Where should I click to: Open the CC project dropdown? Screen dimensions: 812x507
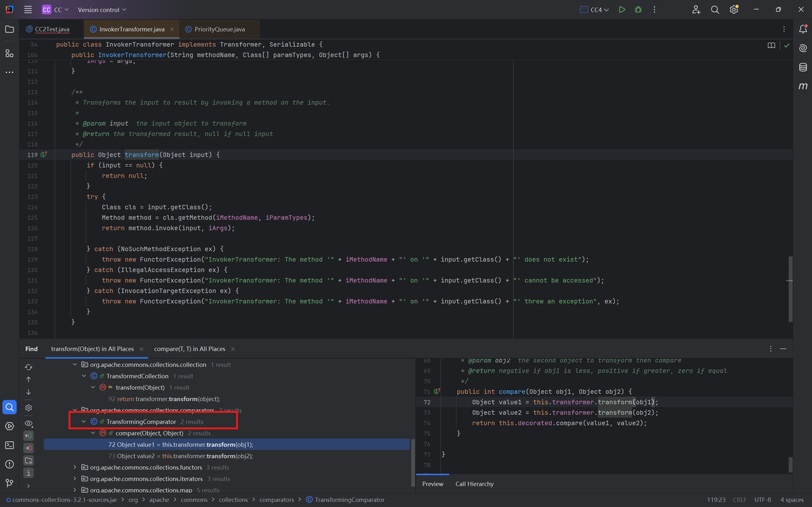pos(55,10)
